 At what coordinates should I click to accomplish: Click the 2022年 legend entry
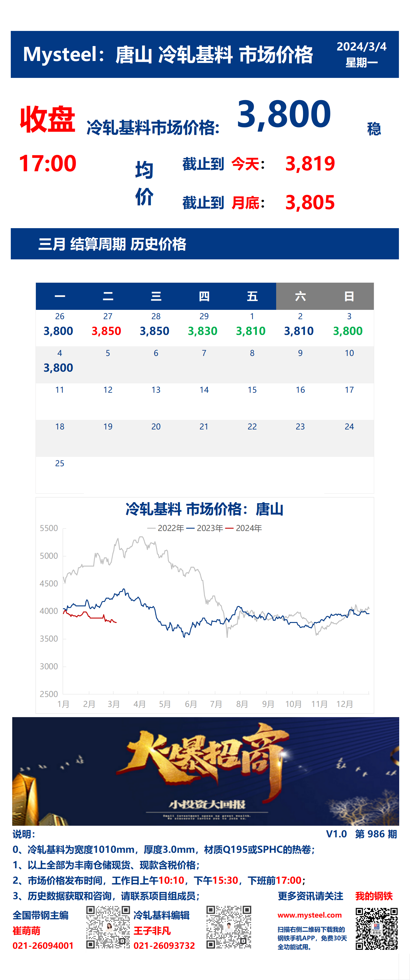tap(165, 528)
